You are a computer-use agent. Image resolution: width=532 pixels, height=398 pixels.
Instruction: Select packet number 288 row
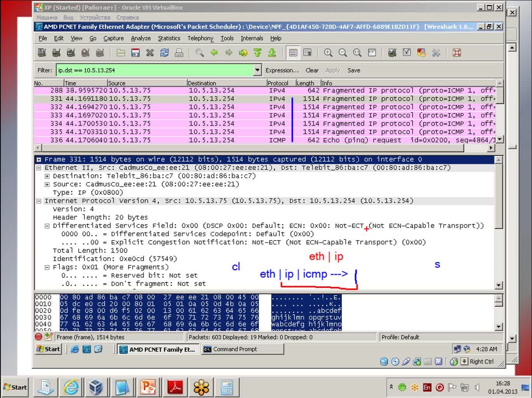265,91
